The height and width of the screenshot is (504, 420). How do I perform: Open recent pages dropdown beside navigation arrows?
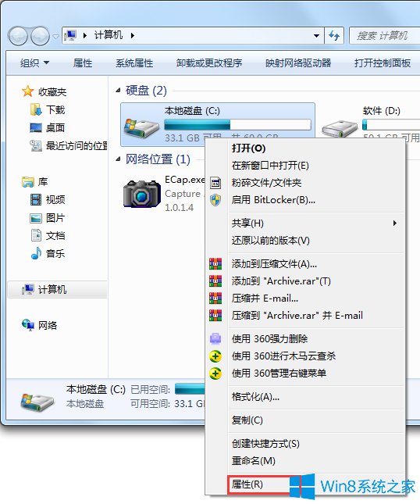point(55,36)
